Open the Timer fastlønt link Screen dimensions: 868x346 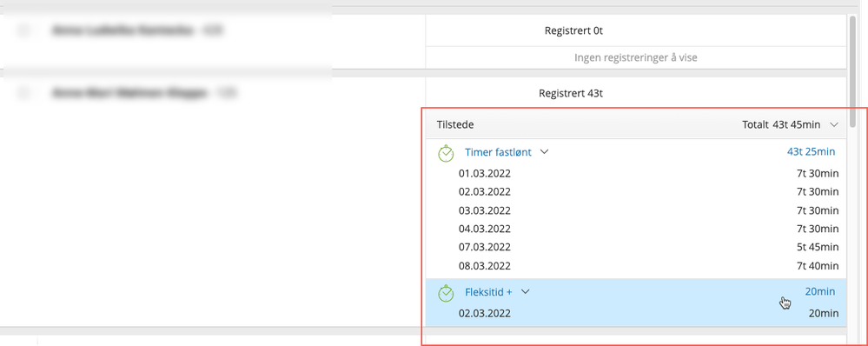click(x=498, y=152)
